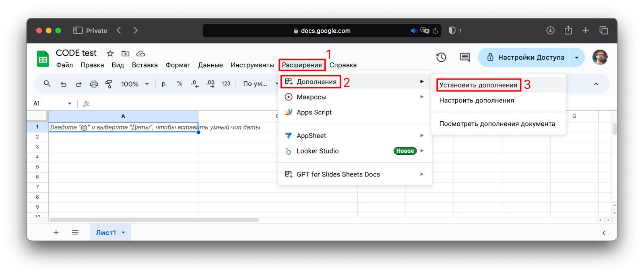Select column A header
The width and height of the screenshot is (644, 276).
point(123,116)
